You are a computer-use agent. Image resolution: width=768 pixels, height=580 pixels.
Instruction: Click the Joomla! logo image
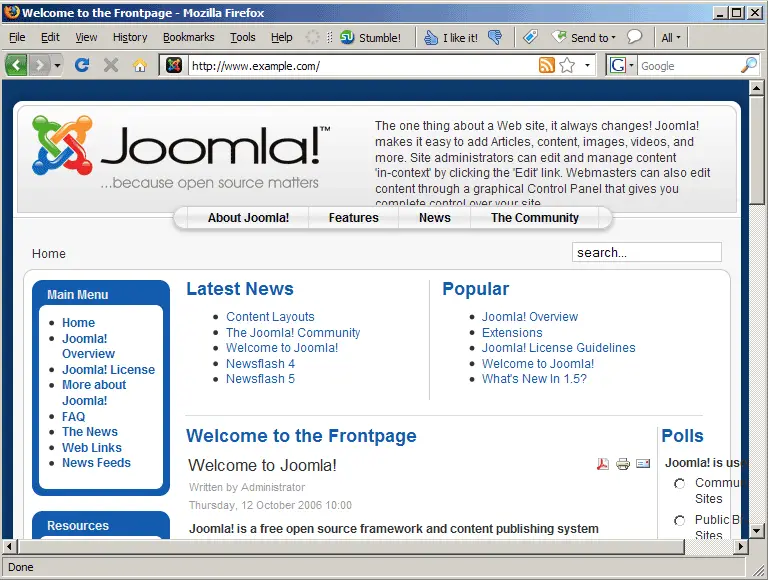pyautogui.click(x=181, y=153)
